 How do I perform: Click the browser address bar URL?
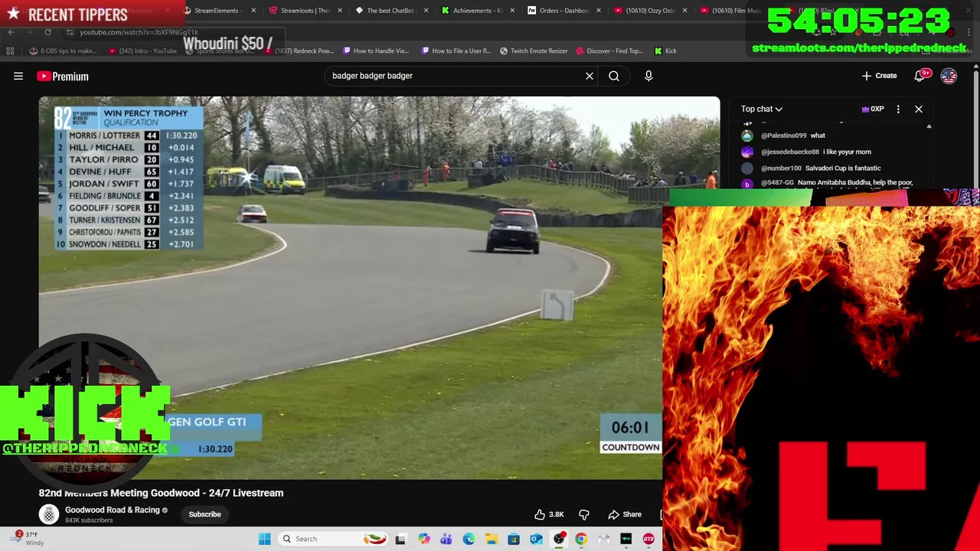[139, 32]
